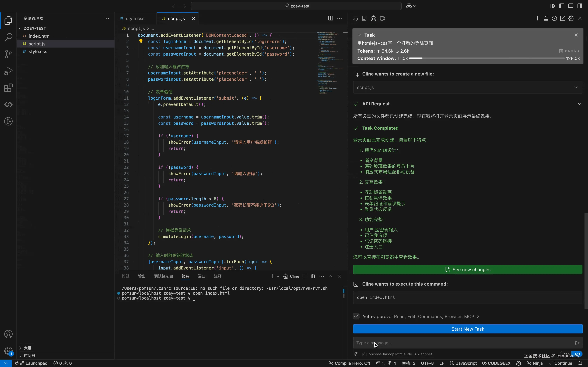Screen dimensions: 588x367
Task: Click the Start New Task button
Action: 468,329
